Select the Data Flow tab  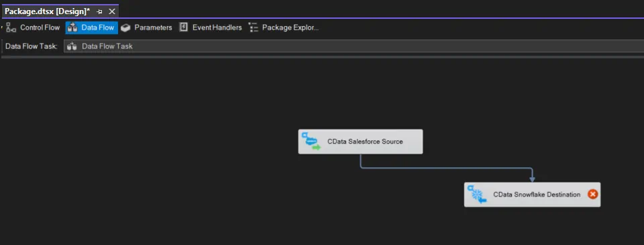[92, 28]
